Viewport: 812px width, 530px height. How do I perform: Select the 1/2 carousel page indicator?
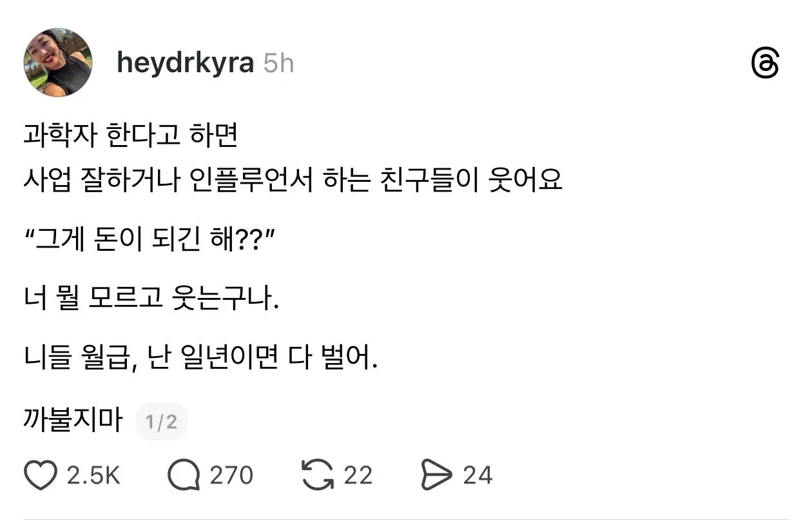162,420
